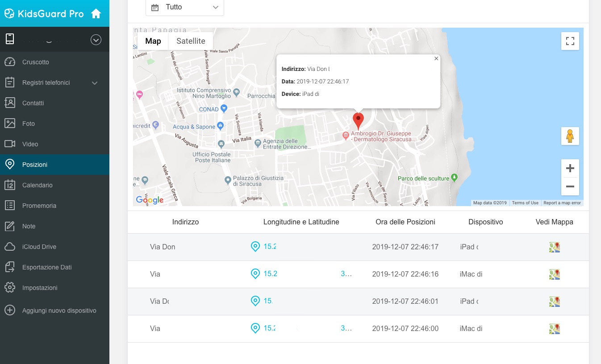The image size is (601, 364).
Task: Click timestamp 2019-12-07 22:46:01 cell
Action: click(405, 301)
